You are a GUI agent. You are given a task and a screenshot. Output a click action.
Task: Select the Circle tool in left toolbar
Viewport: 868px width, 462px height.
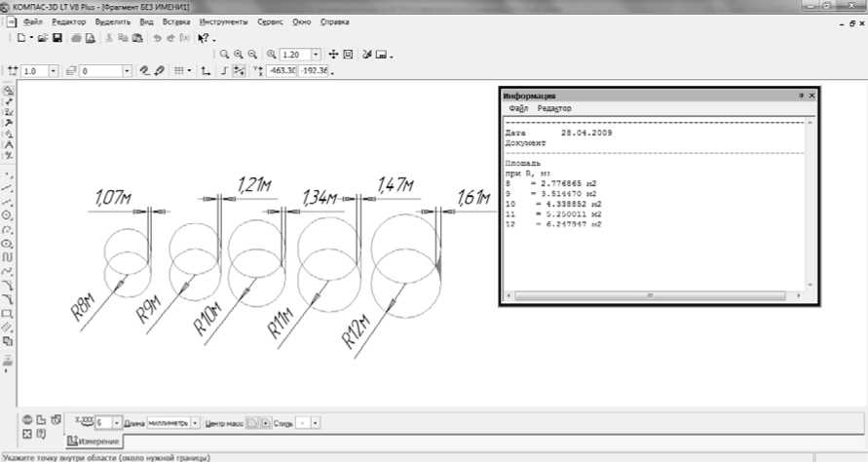pyautogui.click(x=8, y=215)
